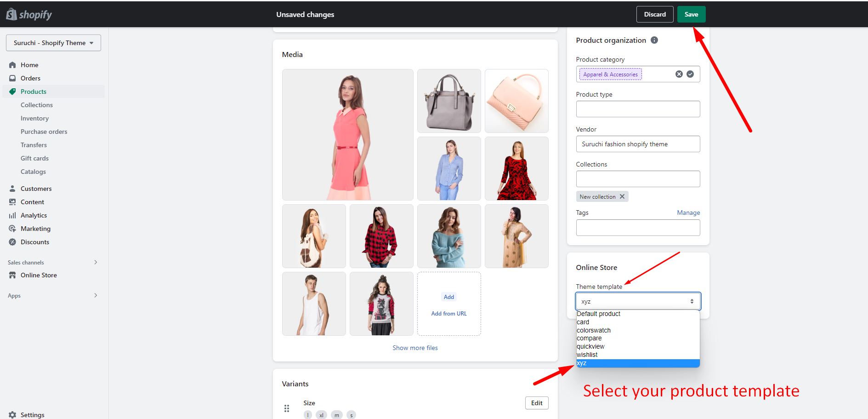This screenshot has height=419, width=868.
Task: Click the xl size chip
Action: click(x=321, y=415)
